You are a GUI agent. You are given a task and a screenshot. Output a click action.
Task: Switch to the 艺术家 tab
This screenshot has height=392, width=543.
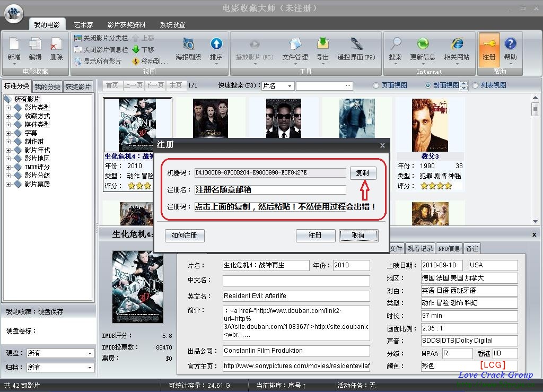tap(83, 24)
